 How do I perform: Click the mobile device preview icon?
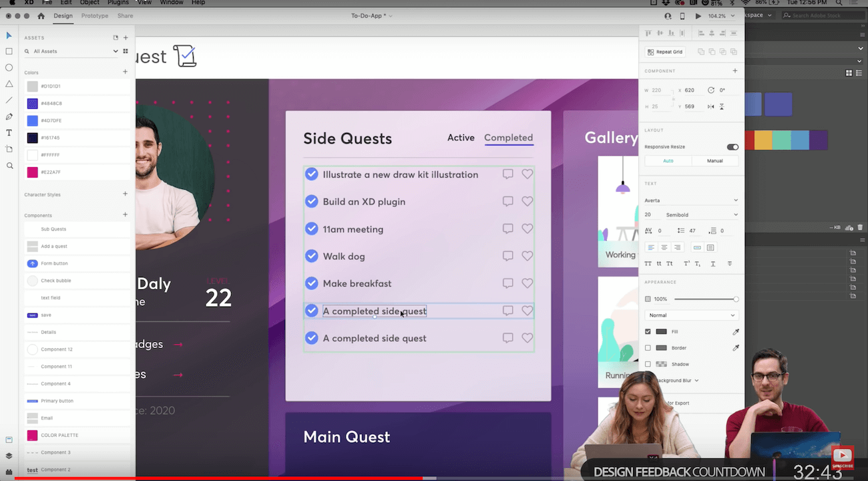click(x=682, y=15)
